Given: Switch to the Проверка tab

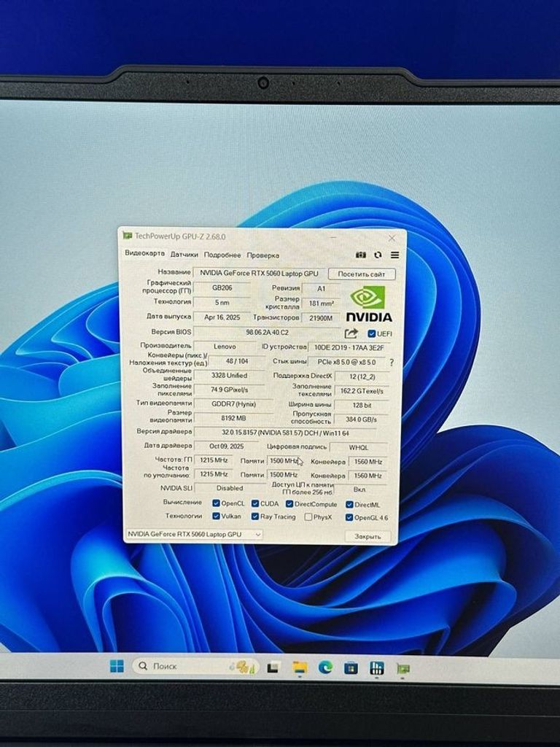Looking at the screenshot, I should tap(262, 255).
